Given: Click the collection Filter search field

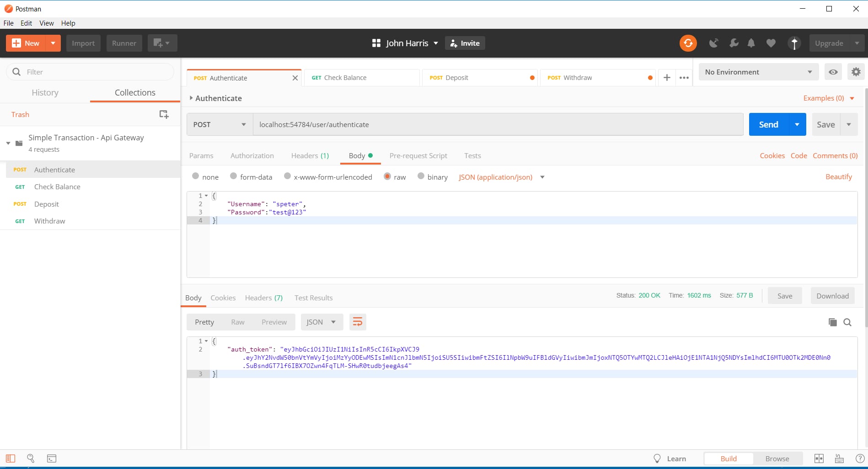Looking at the screenshot, I should pos(90,72).
